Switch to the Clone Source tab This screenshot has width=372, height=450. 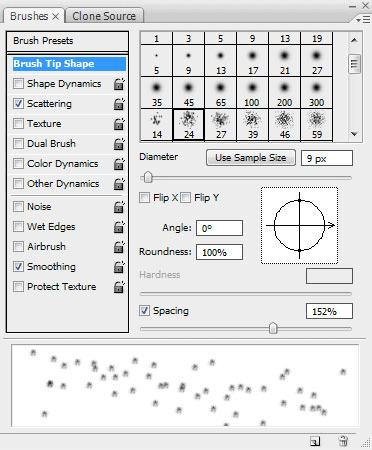(104, 16)
